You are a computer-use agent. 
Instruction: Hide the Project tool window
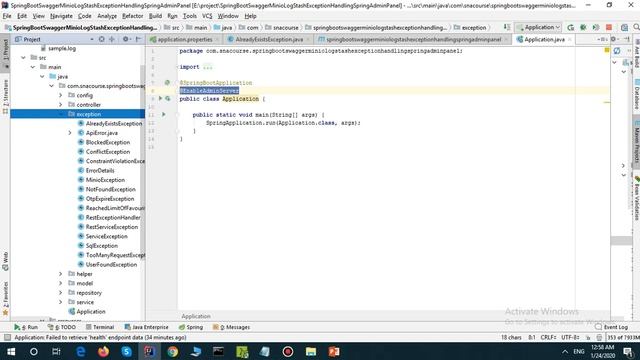tap(138, 39)
